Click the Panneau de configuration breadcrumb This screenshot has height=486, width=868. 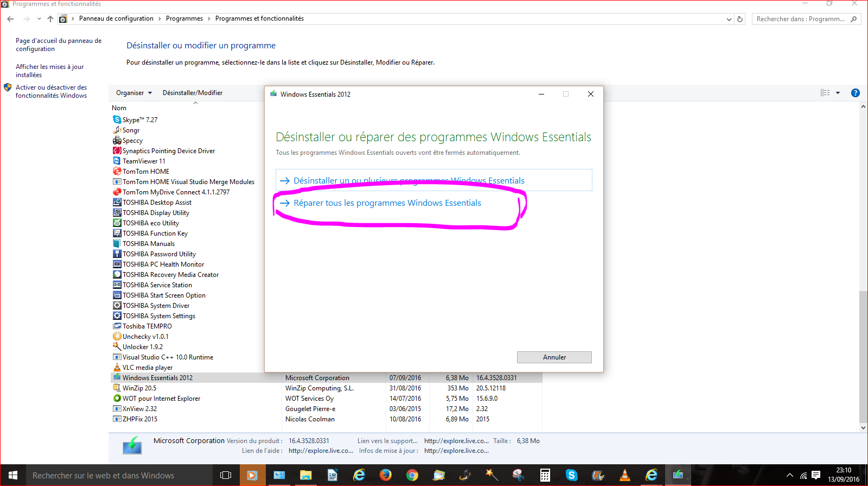pos(116,18)
